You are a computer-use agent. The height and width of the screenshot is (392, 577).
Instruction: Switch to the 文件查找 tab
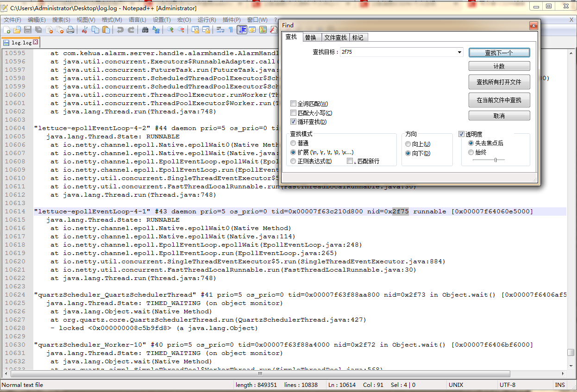(x=335, y=37)
